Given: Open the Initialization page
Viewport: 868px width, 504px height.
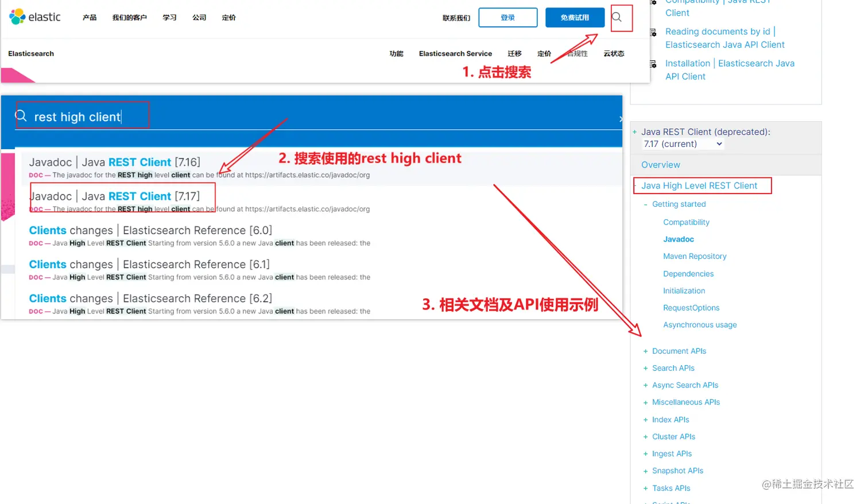Looking at the screenshot, I should click(x=684, y=291).
